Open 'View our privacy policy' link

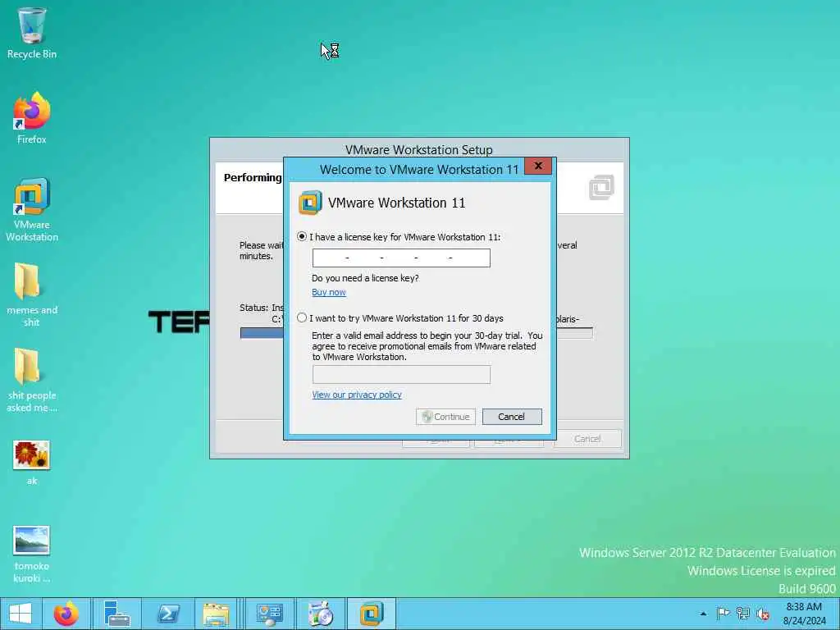pyautogui.click(x=357, y=395)
